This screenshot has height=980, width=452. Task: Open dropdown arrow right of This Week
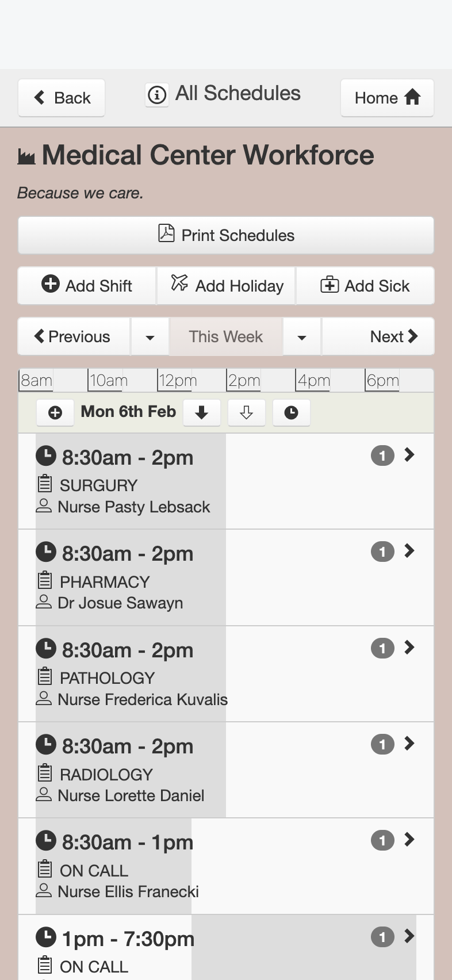pos(302,337)
